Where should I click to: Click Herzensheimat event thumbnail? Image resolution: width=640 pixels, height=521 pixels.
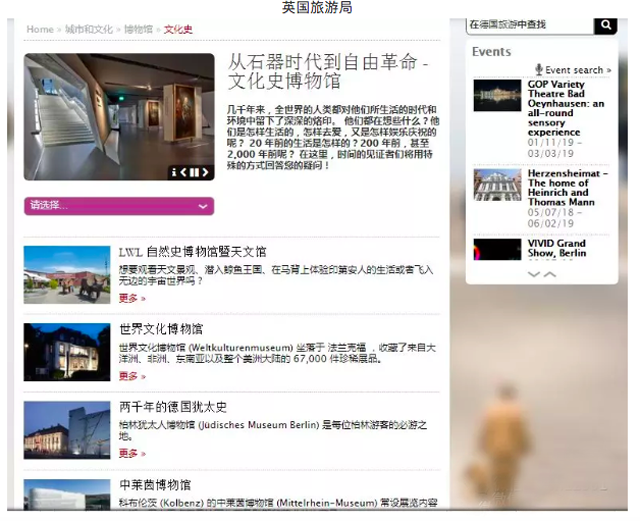tap(497, 185)
